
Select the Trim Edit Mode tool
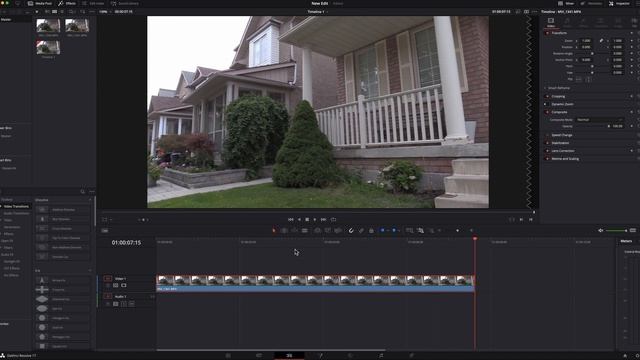284,231
